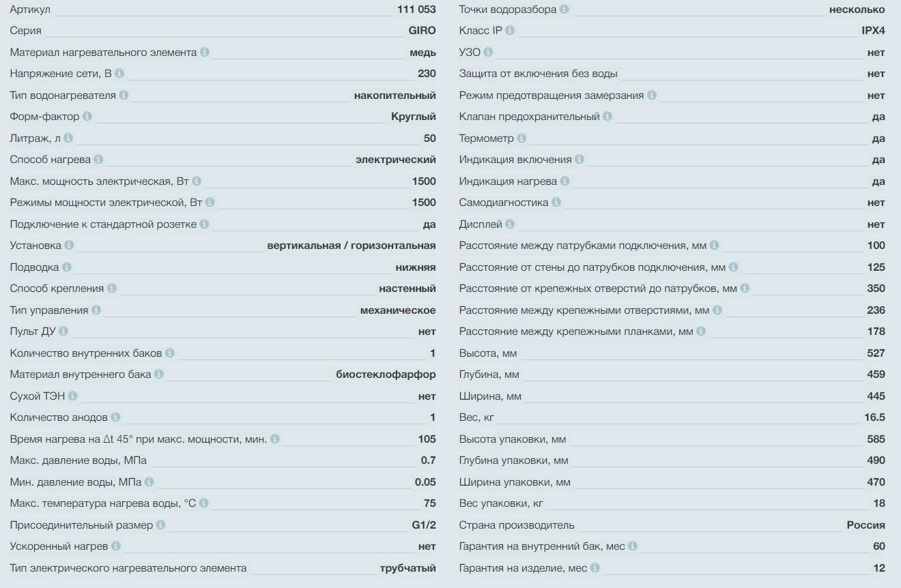
Task: Show info hint beside УЗО
Action: click(x=488, y=52)
